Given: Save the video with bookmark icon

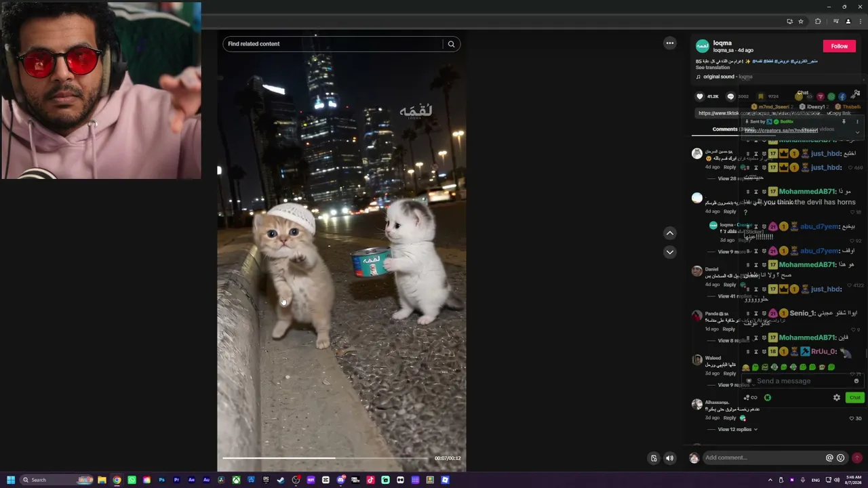Looking at the screenshot, I should (761, 96).
